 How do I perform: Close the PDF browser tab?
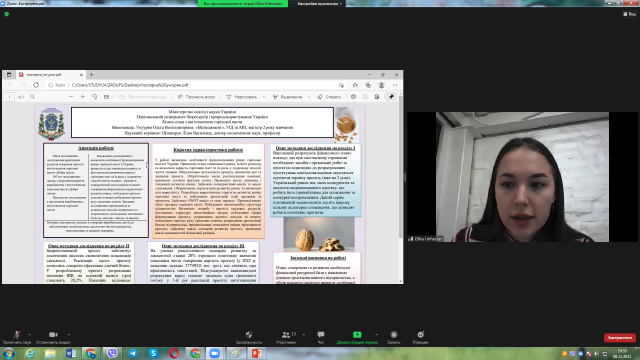(x=81, y=75)
